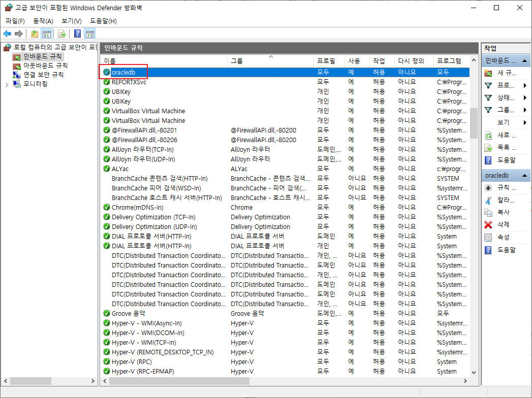Click the rules list vertical scrollbar thumb
The height and width of the screenshot is (398, 532).
pyautogui.click(x=474, y=123)
